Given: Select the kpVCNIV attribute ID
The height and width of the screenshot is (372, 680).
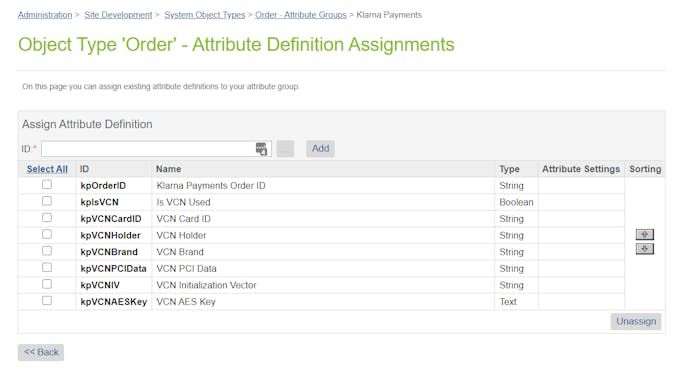Looking at the screenshot, I should click(100, 285).
